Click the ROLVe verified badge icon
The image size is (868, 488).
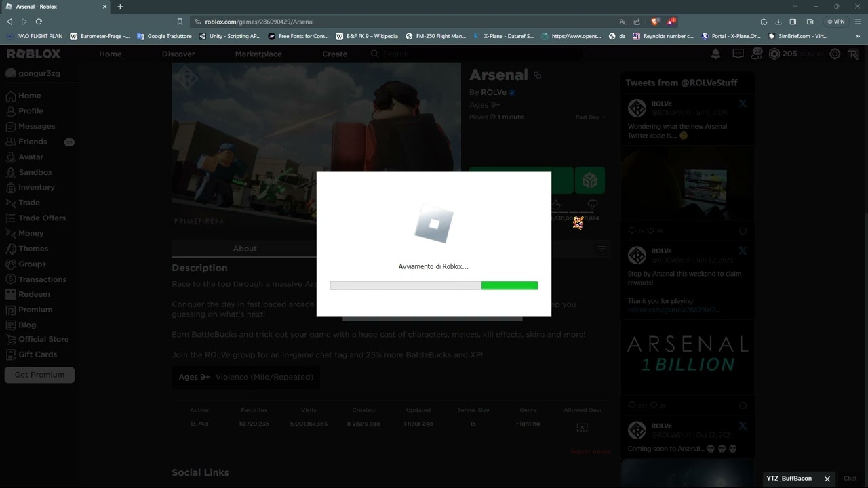click(513, 92)
